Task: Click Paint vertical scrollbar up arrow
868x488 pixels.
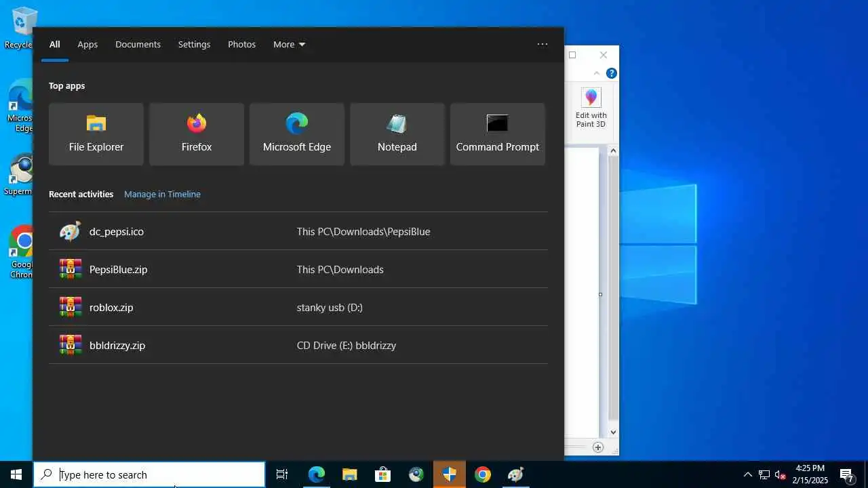Action: (613, 150)
